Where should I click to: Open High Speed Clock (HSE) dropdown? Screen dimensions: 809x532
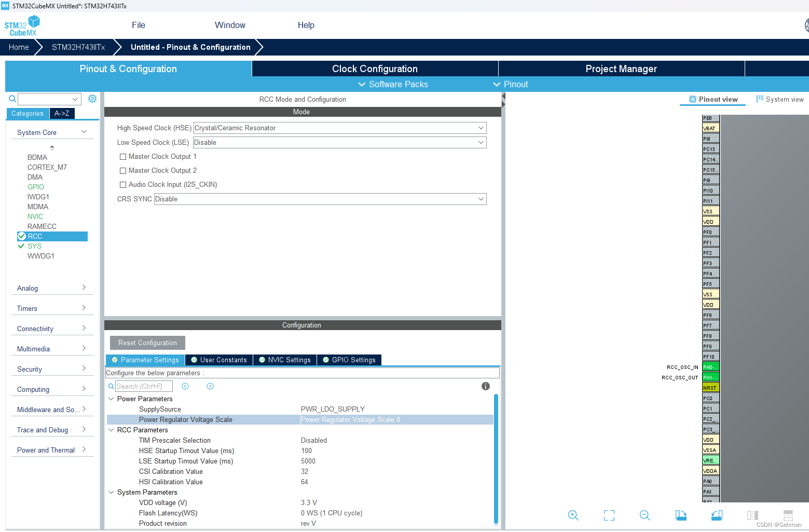click(x=340, y=128)
